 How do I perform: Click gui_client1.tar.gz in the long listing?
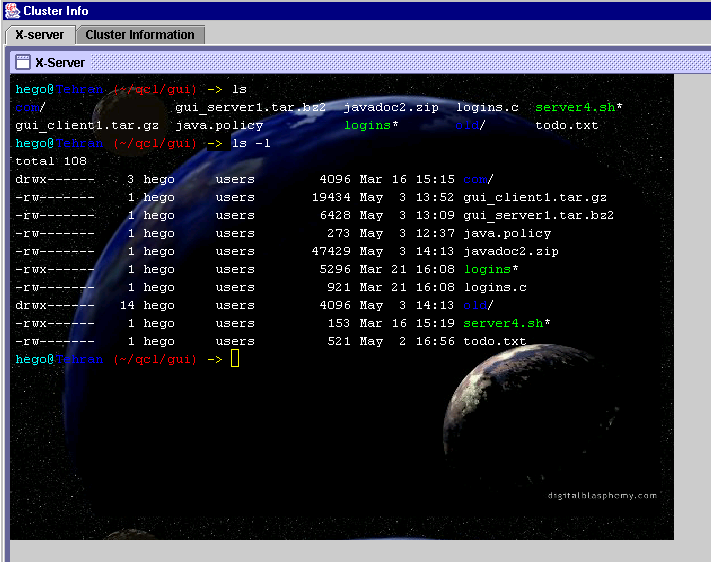coord(535,197)
